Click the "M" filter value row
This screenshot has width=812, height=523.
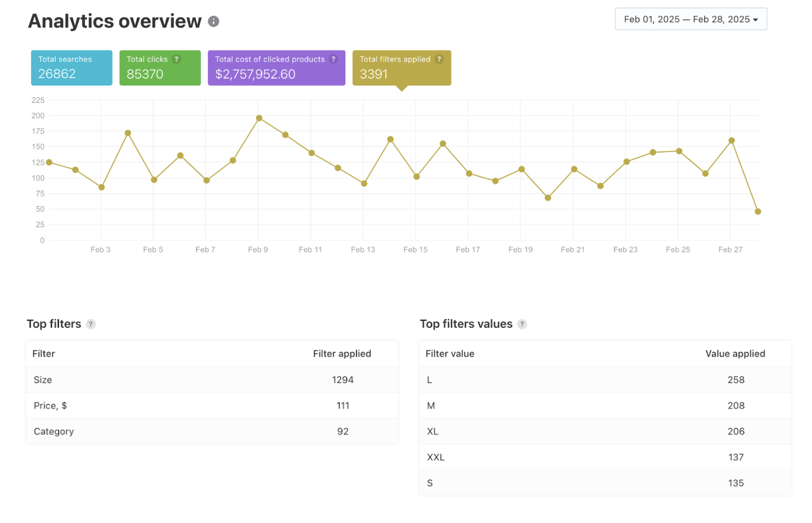point(605,406)
